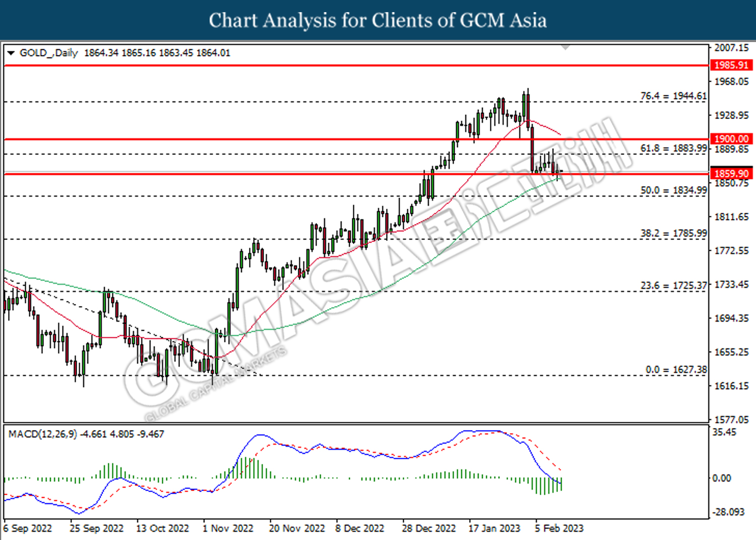The image size is (756, 540).
Task: Click the MACD(12,26,9) indicator label
Action: pos(43,434)
